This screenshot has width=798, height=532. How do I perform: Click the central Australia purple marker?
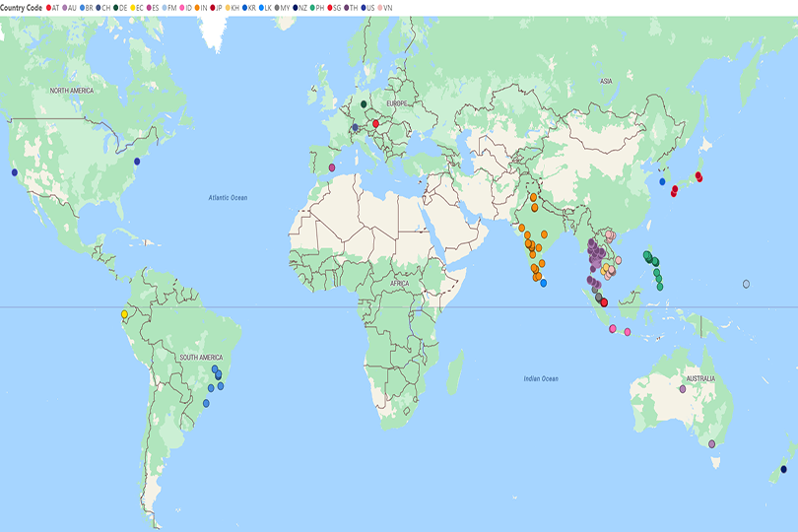682,389
